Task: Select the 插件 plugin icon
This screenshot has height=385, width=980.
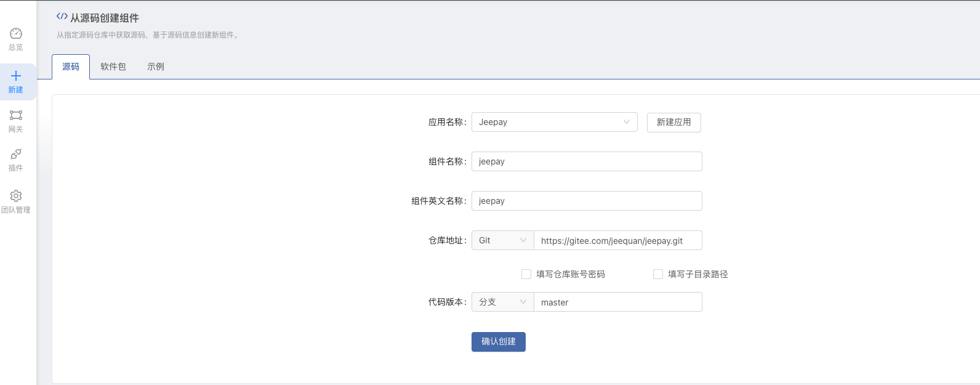Action: 16,155
